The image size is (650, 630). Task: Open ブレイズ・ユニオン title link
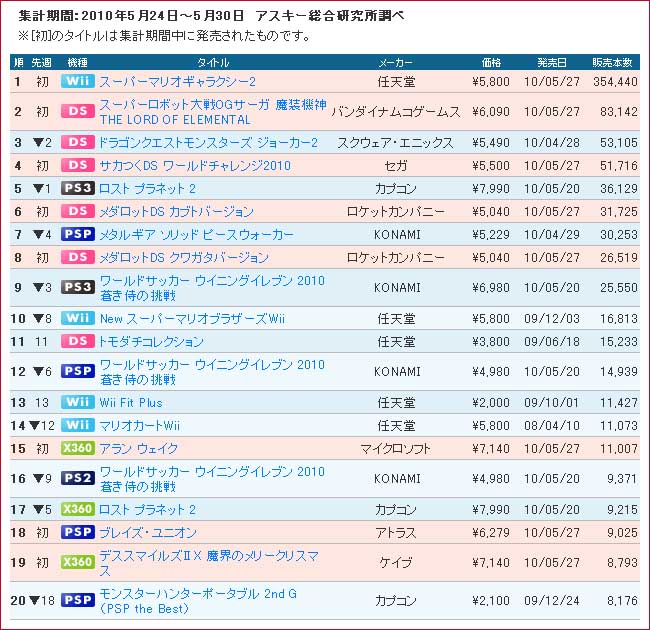[x=148, y=533]
